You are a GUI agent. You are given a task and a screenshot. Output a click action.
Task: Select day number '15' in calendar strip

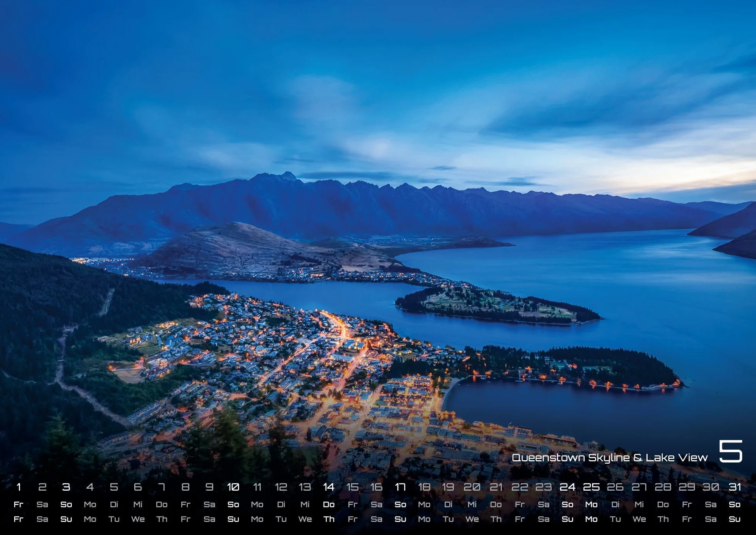353,487
